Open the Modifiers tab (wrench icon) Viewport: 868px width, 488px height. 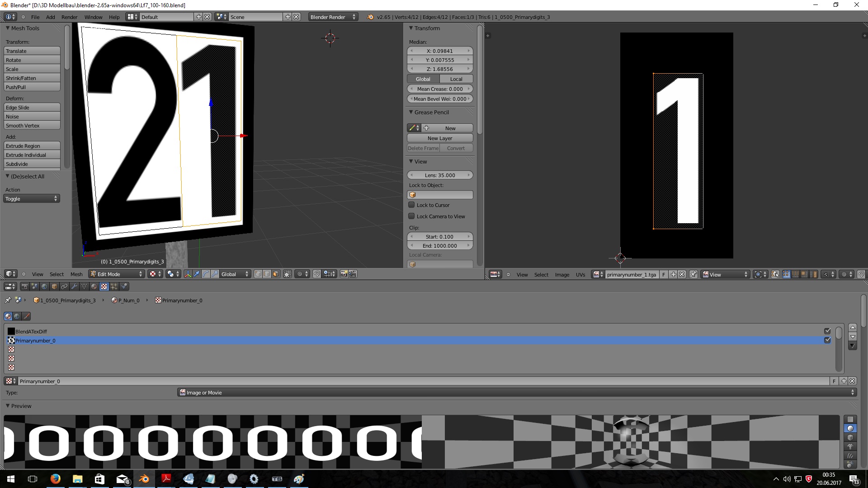point(74,286)
